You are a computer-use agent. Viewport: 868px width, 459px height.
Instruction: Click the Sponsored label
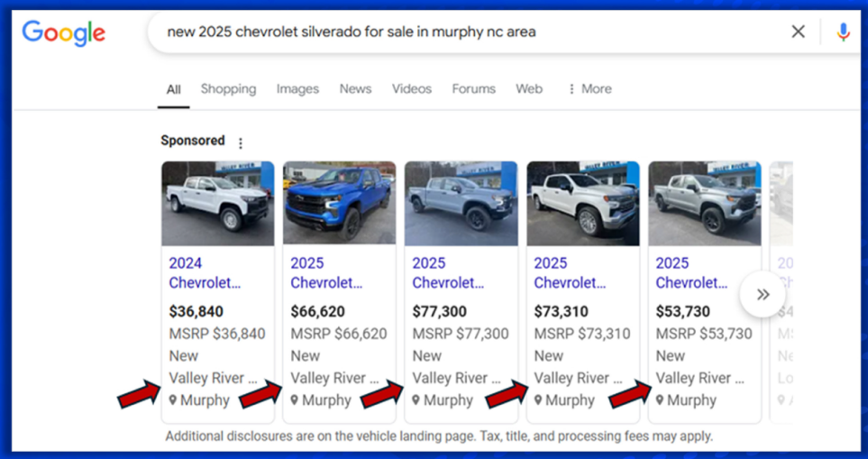(193, 141)
